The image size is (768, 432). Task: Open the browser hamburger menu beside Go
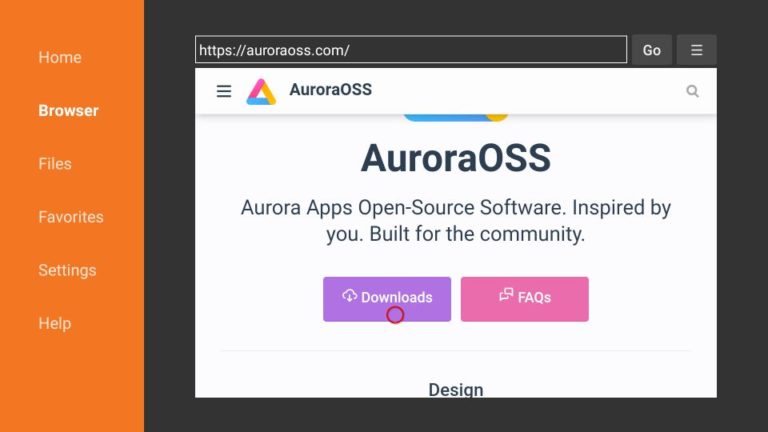pos(696,50)
